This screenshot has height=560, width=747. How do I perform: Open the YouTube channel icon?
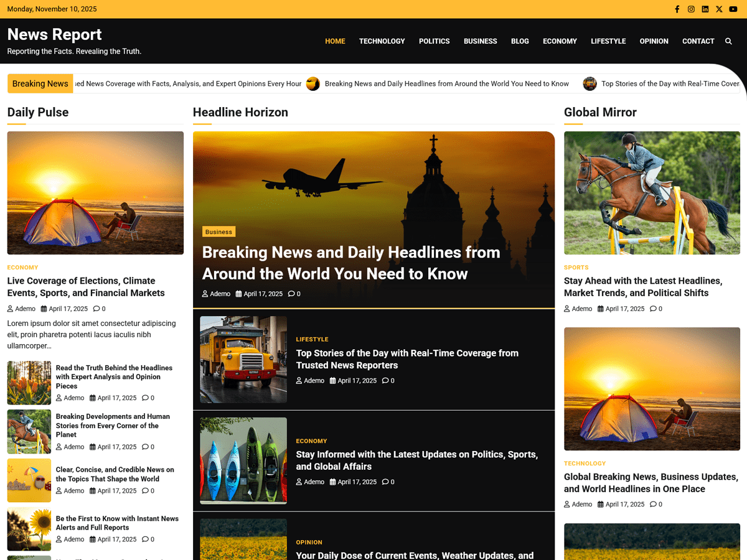click(x=733, y=9)
